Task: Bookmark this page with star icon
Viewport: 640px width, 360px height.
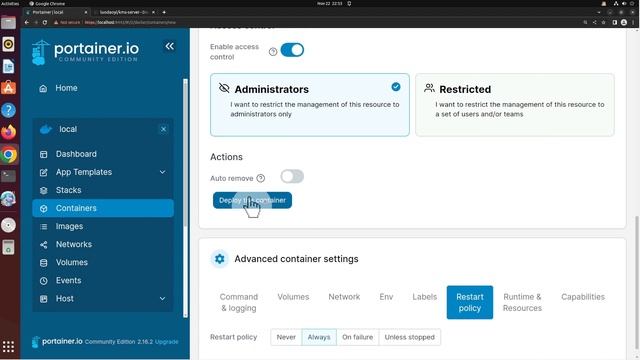Action: (x=603, y=22)
